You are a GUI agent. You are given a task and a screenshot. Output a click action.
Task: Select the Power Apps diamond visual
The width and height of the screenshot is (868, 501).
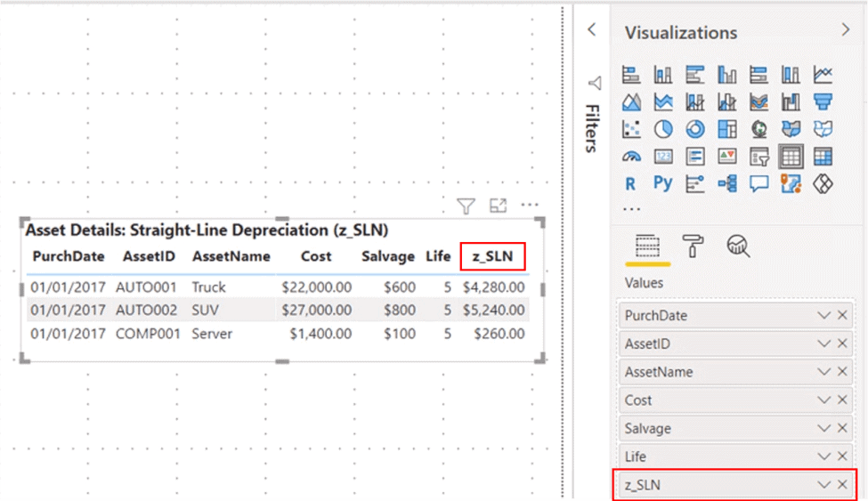click(823, 184)
